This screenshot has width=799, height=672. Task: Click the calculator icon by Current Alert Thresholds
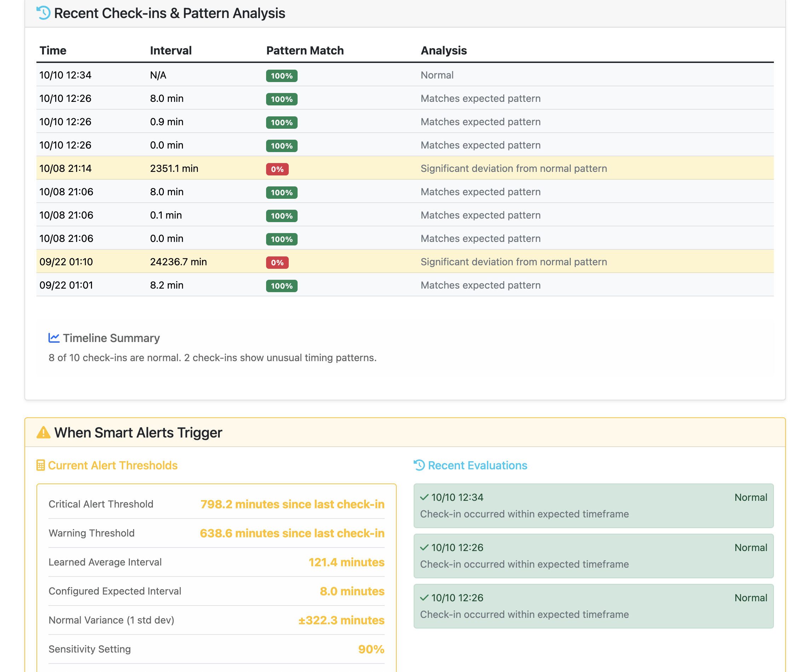[x=40, y=465]
